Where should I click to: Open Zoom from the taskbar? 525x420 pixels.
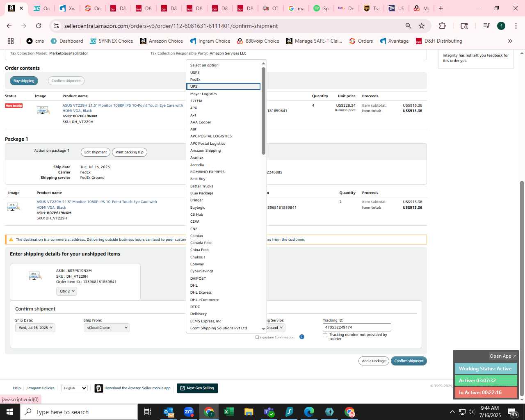(x=189, y=412)
